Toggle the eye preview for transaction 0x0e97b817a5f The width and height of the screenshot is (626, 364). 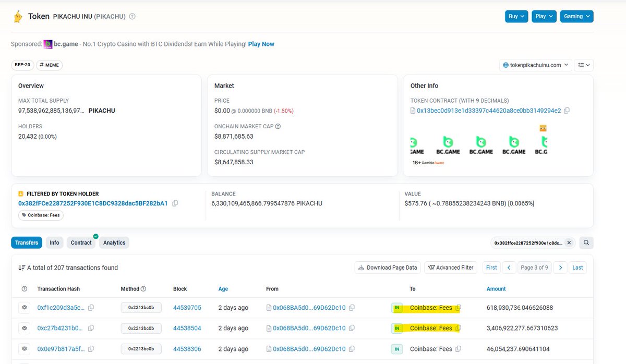tap(25, 349)
